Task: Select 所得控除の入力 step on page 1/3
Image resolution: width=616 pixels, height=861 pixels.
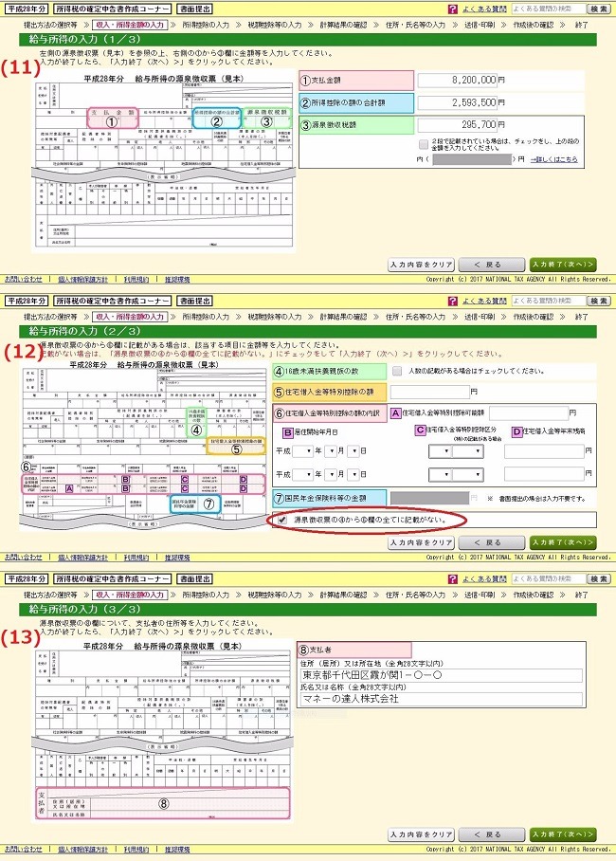Action: 206,26
